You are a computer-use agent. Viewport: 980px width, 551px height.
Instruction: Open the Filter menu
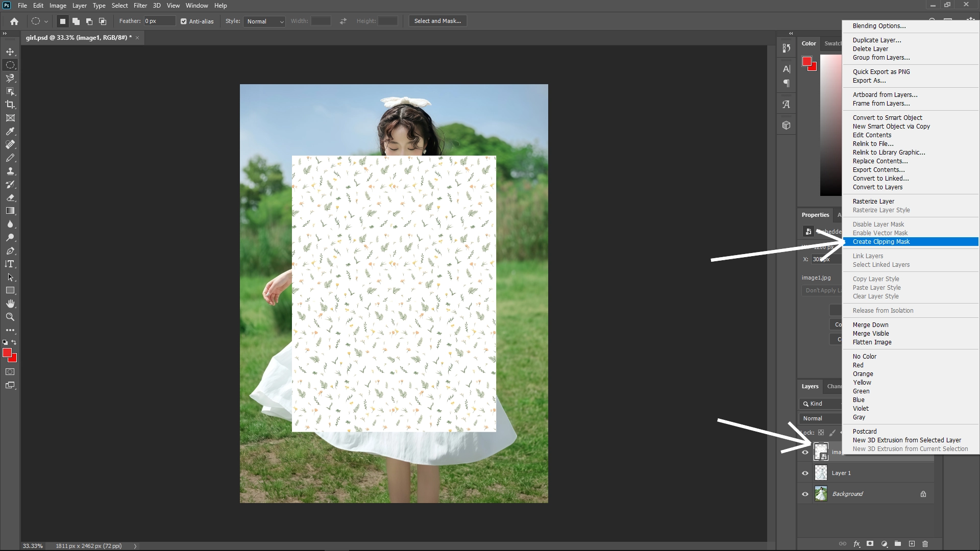[x=140, y=5]
